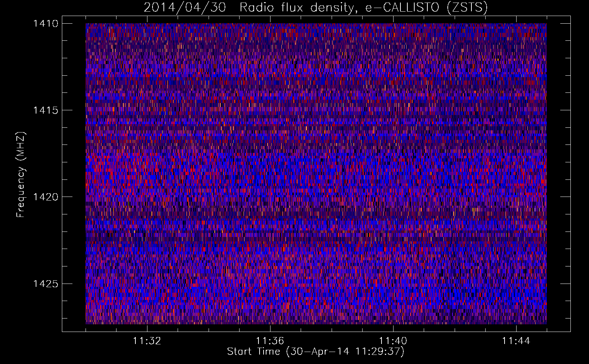Click the 11:40 time axis label
The width and height of the screenshot is (589, 364).
click(x=393, y=341)
